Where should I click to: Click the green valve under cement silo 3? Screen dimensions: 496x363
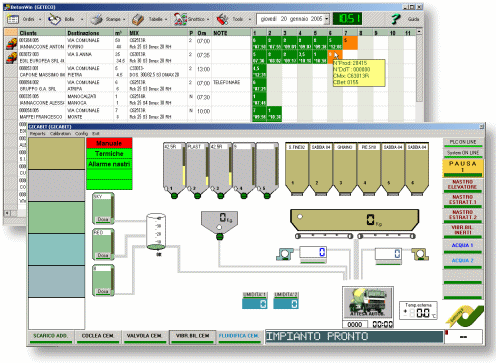[x=220, y=196]
